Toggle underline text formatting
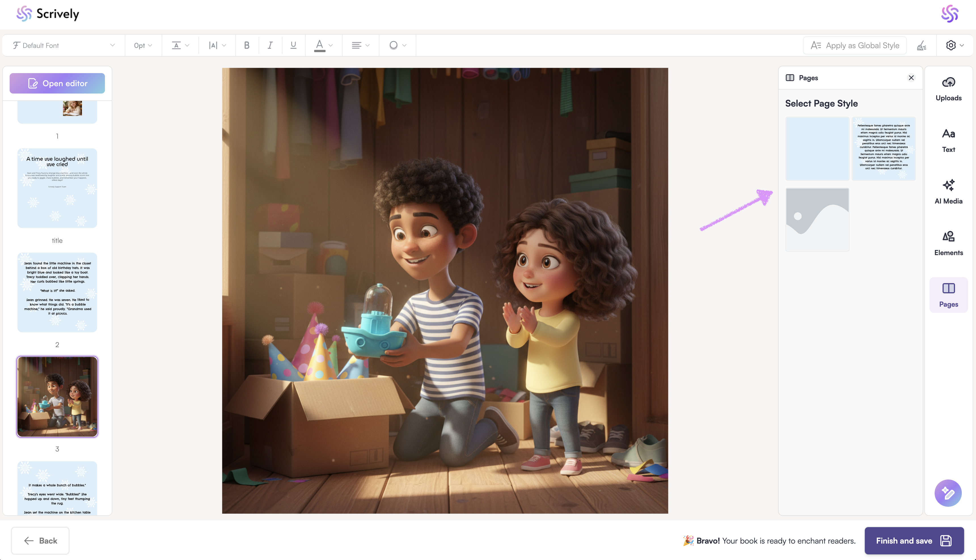The image size is (976, 560). [x=293, y=45]
